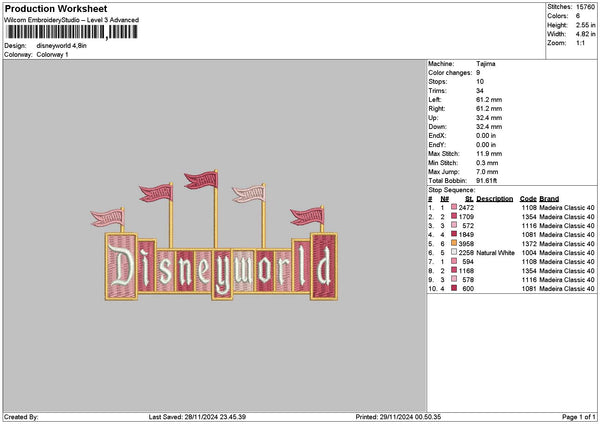The height and width of the screenshot is (424, 600).
Task: Select the 'Colorway 1' value
Action: 52,55
